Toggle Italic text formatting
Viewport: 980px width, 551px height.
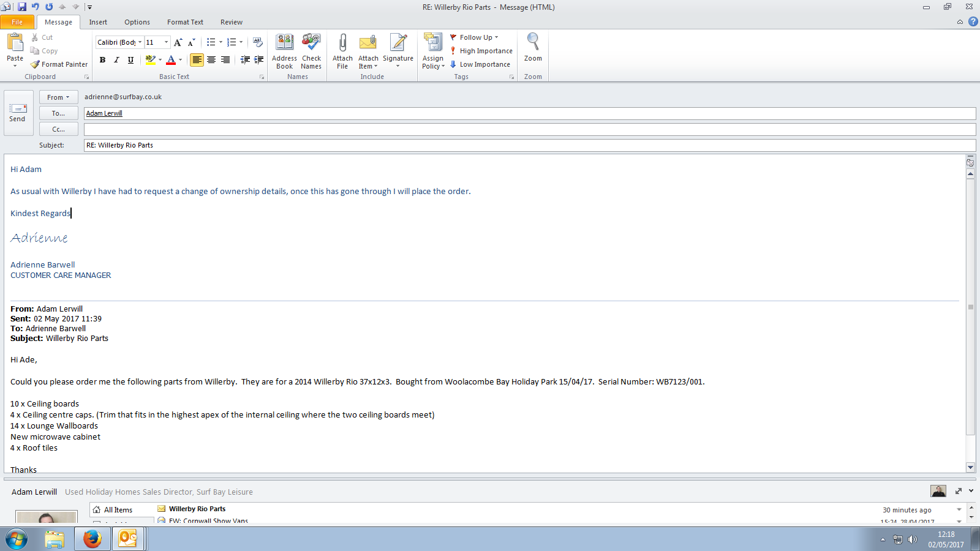click(116, 60)
